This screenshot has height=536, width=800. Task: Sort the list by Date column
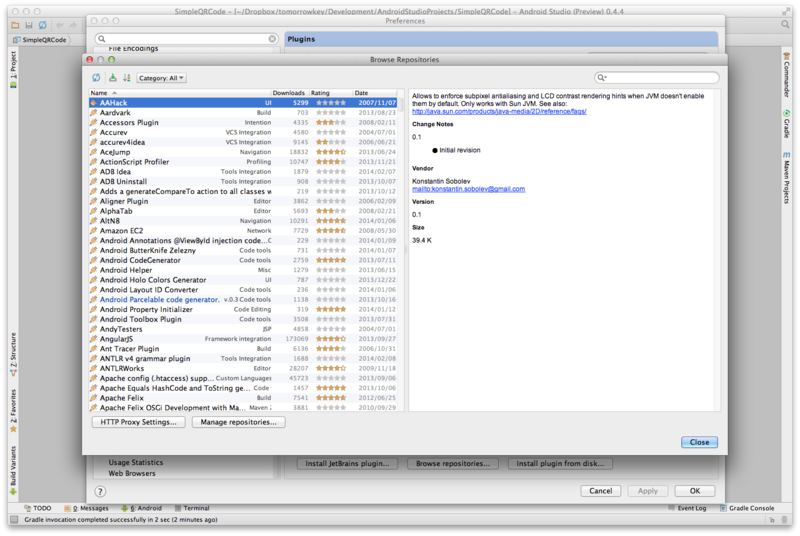375,93
